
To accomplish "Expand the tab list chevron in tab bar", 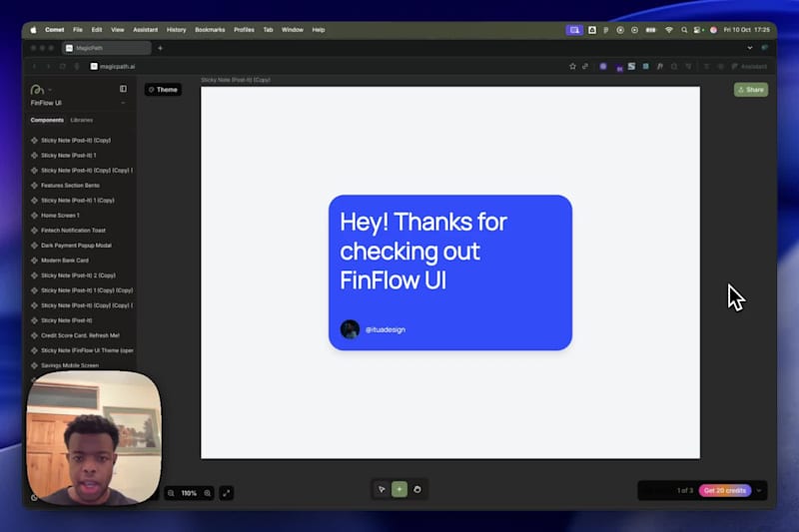I will pos(750,48).
